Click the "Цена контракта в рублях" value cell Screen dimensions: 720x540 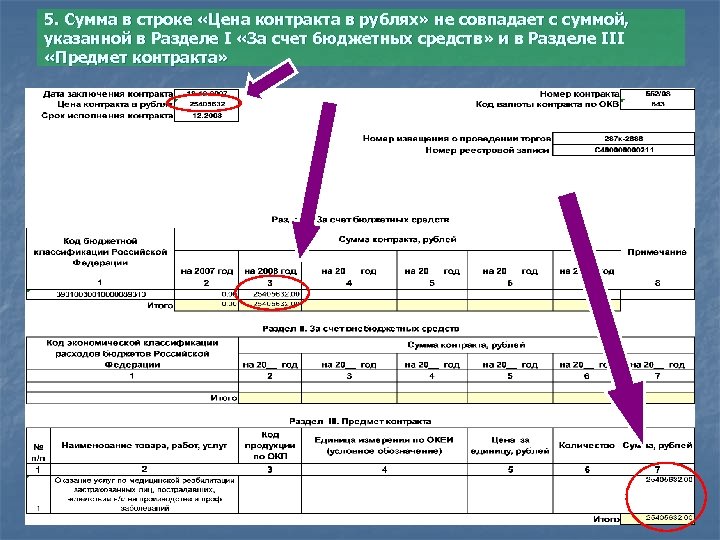click(207, 104)
